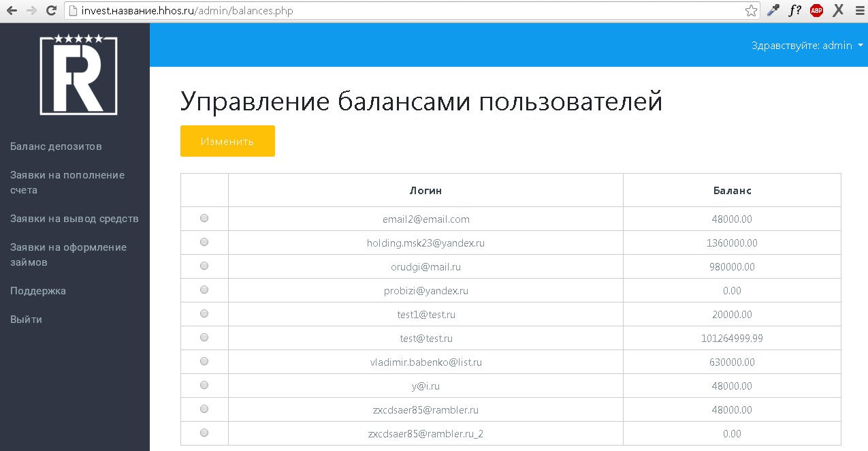Click the Логин column header
This screenshot has width=868, height=451.
point(425,191)
